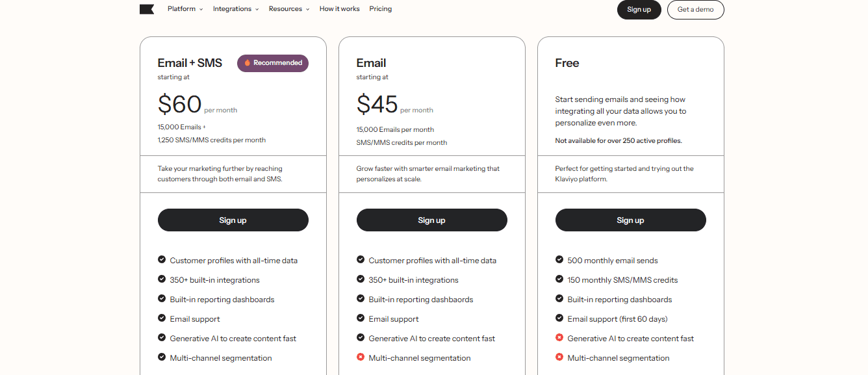Click red X beside Free plan Multi-channel segmentation

tap(559, 357)
